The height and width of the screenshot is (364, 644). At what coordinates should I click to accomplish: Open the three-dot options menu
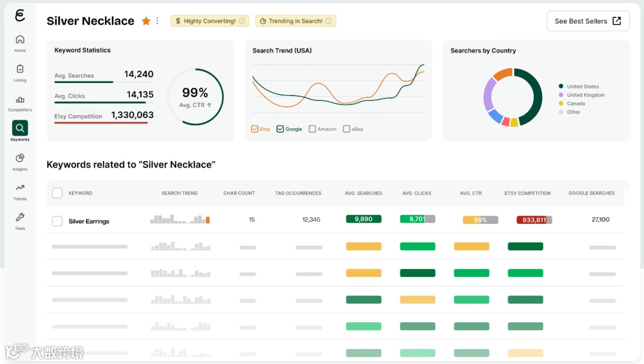(x=157, y=21)
